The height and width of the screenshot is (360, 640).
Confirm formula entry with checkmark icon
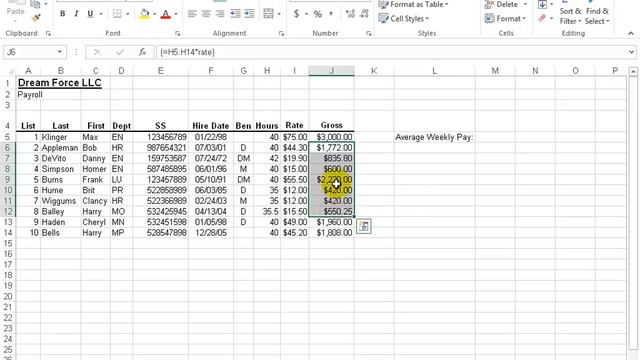coord(120,52)
